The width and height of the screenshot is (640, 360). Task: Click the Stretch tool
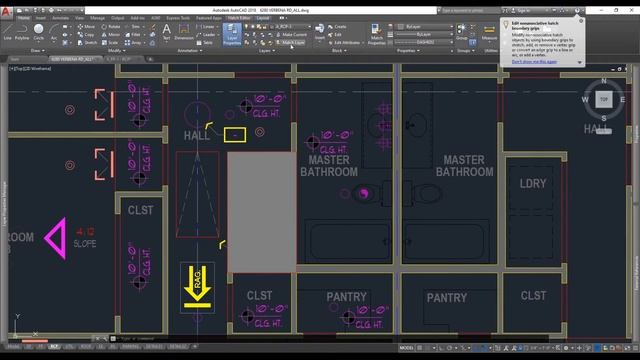[x=87, y=42]
